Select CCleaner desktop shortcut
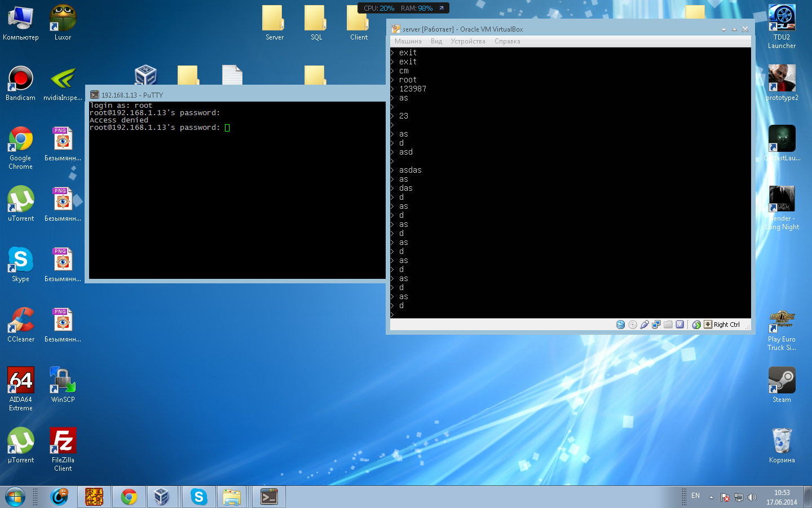The width and height of the screenshot is (812, 508). click(x=21, y=325)
